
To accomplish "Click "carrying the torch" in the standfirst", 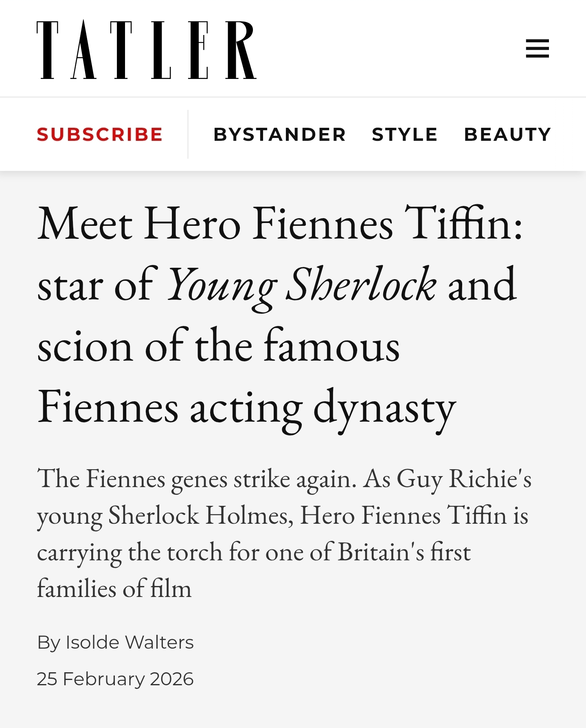I will [x=130, y=552].
